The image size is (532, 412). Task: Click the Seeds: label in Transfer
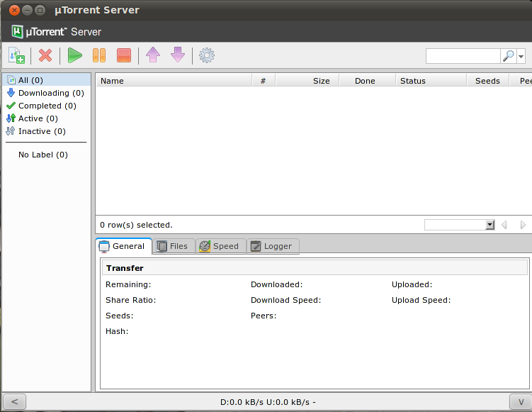coord(120,316)
